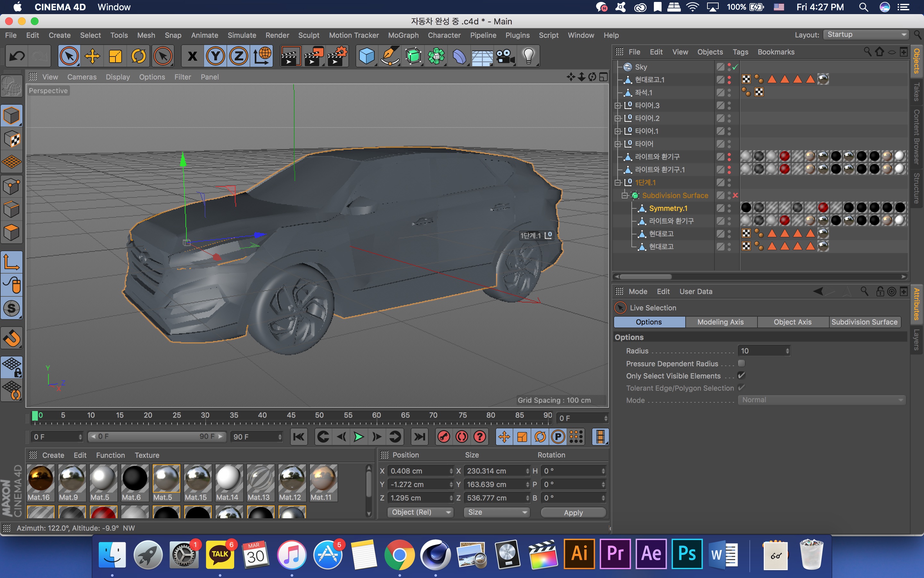Collapse the 1단계.1 group
Viewport: 924px width, 578px height.
[617, 182]
